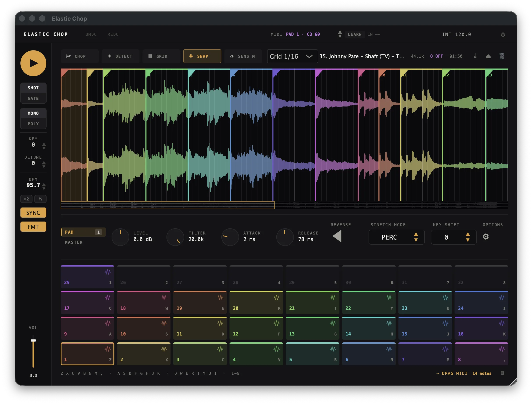This screenshot has height=404, width=532.
Task: Switch to the PAD tab
Action: coord(83,232)
